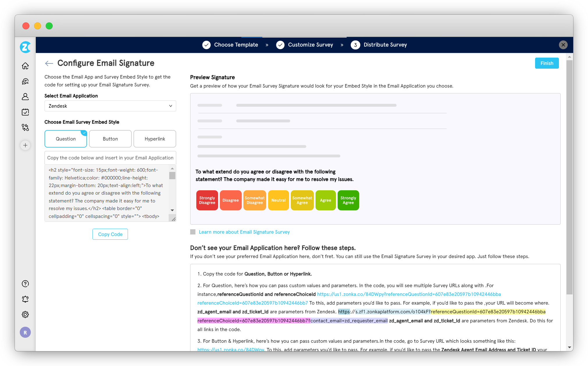Click the code textarea resize handle
Screen dimensions: 588x366
point(173,219)
